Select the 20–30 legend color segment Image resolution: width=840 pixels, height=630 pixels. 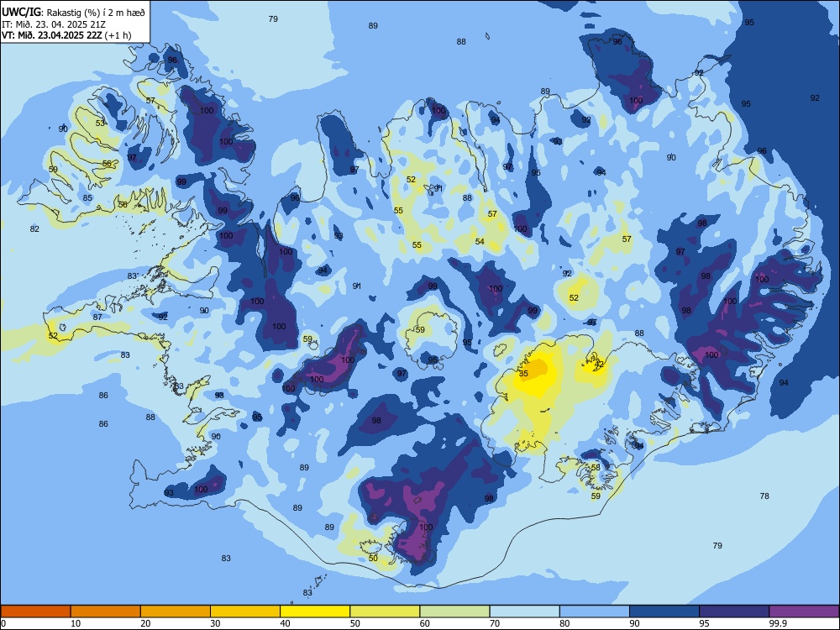(176, 612)
